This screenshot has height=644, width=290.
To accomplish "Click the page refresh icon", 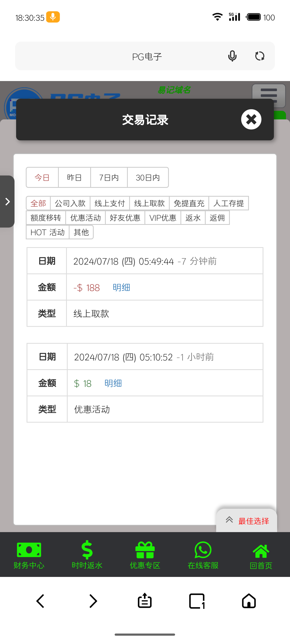I will [260, 56].
